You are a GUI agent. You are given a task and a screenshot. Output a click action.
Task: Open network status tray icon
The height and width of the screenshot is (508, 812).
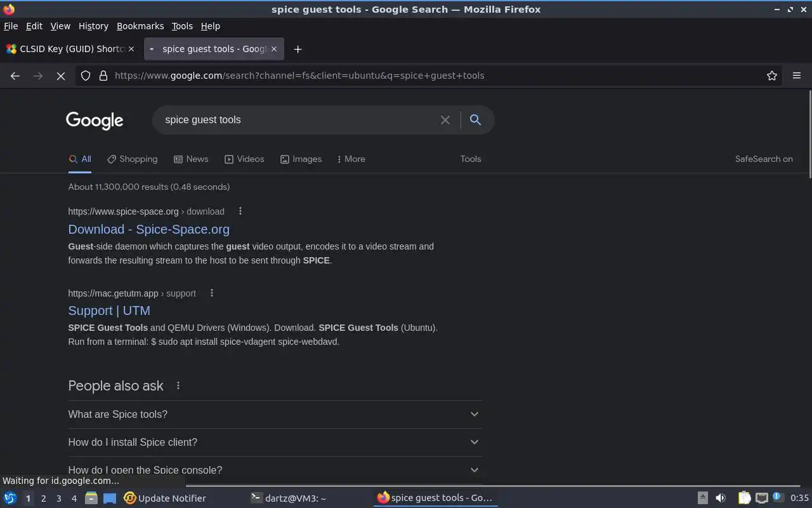pos(762,498)
